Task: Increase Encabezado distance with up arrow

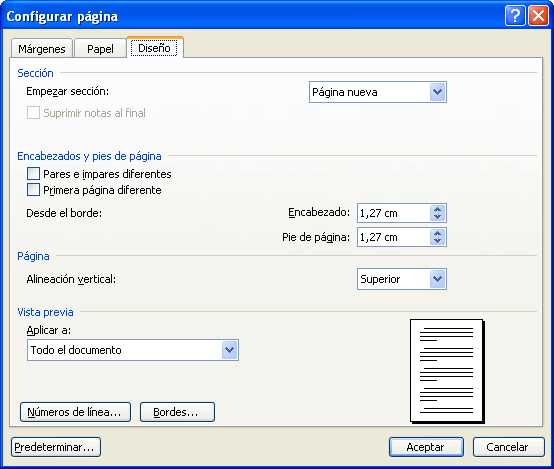Action: coord(437,209)
